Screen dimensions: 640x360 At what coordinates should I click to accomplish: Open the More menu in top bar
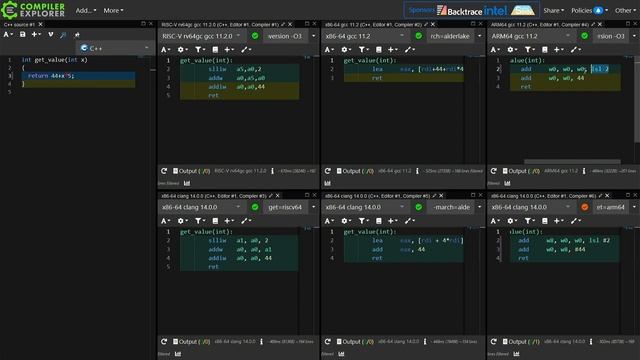pos(113,11)
